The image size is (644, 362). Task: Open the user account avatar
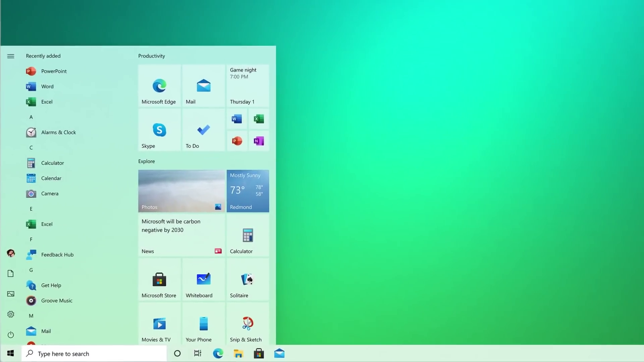tap(11, 253)
